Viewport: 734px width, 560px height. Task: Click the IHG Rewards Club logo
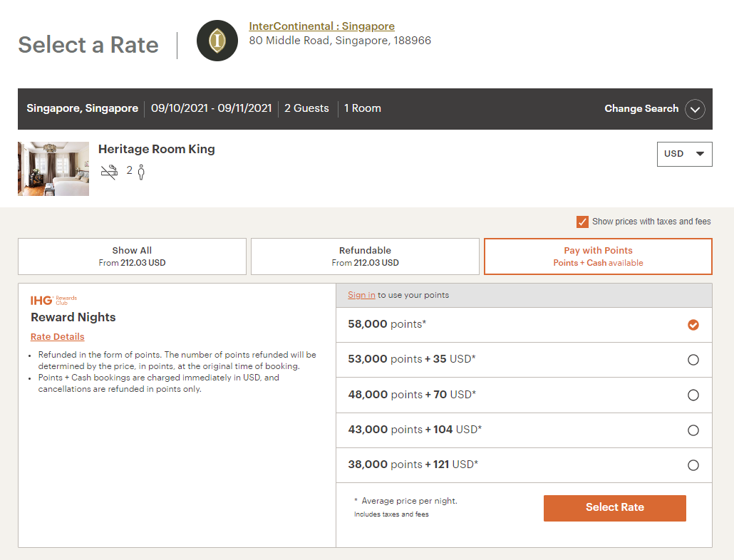point(53,301)
